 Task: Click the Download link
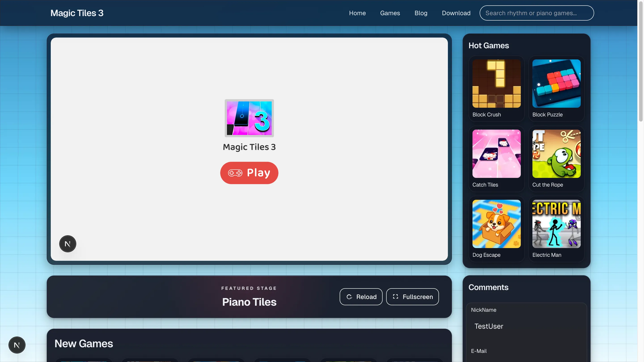pos(456,13)
